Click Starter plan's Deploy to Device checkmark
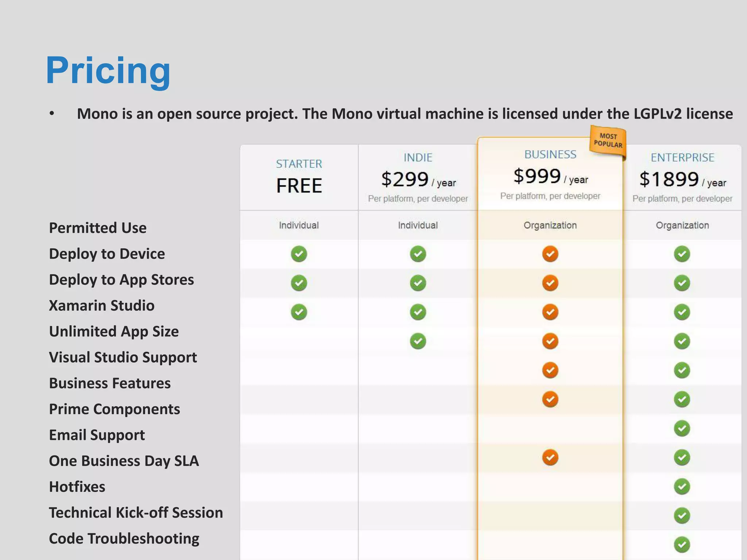The width and height of the screenshot is (747, 560). pos(299,254)
